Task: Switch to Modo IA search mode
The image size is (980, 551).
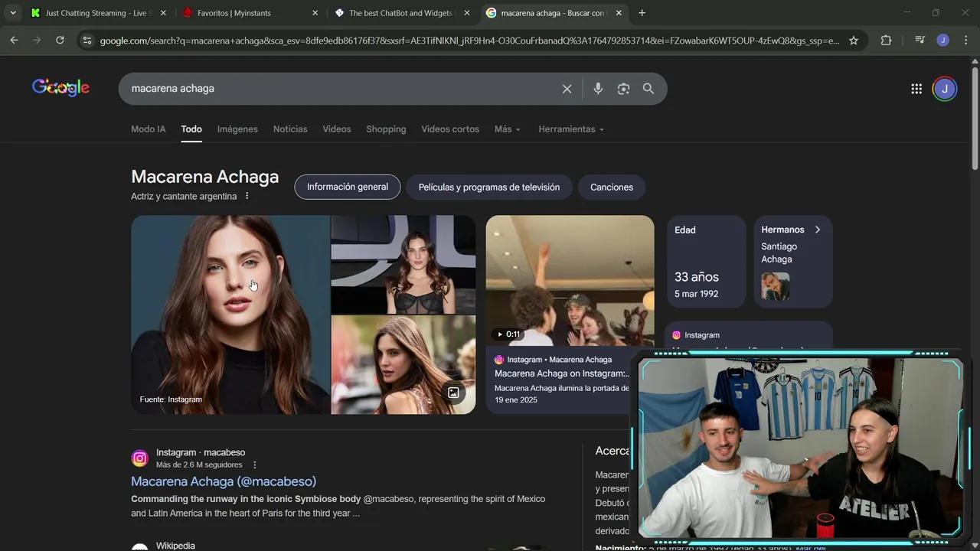Action: [149, 129]
